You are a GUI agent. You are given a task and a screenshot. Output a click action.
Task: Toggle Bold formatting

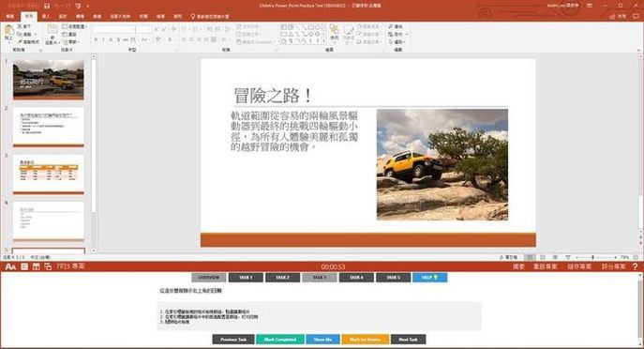96,40
